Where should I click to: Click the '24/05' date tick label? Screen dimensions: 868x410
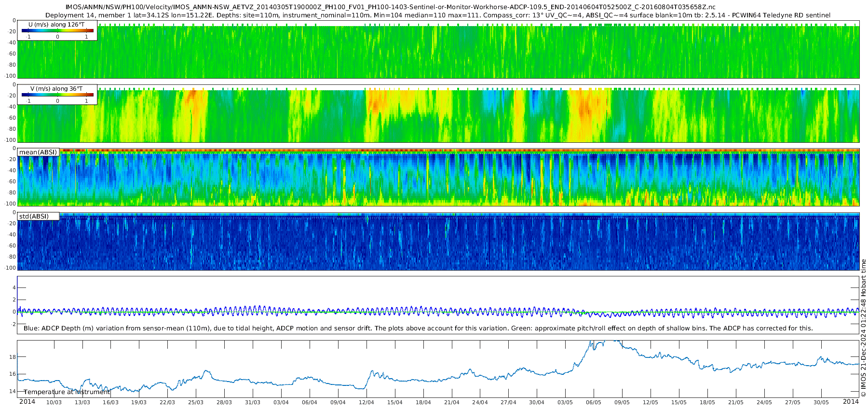764,402
